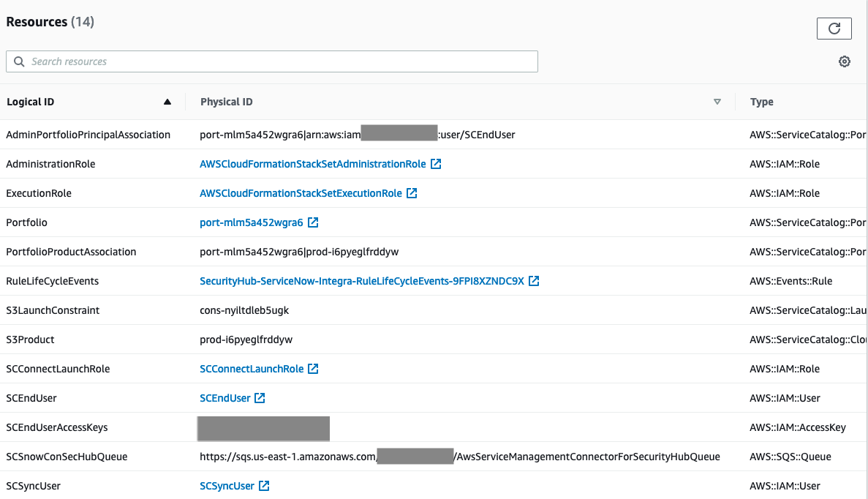Open the RuleLifeCycleEvents external link icon

tap(534, 280)
